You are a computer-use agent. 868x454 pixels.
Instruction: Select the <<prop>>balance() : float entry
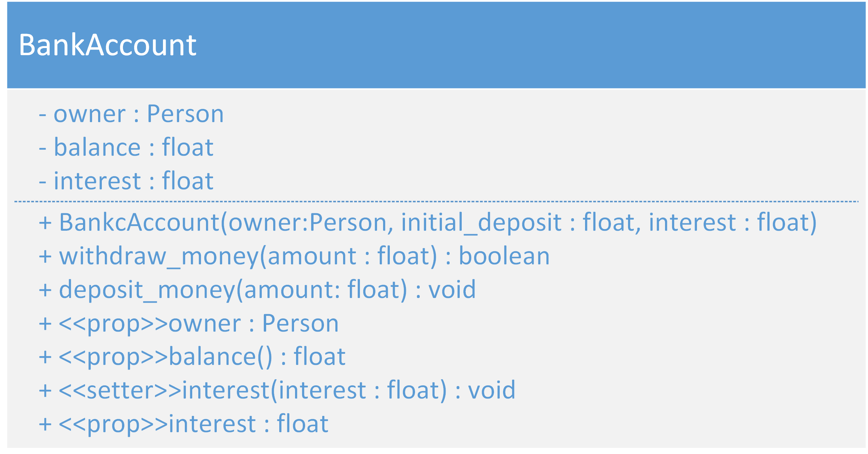[192, 357]
